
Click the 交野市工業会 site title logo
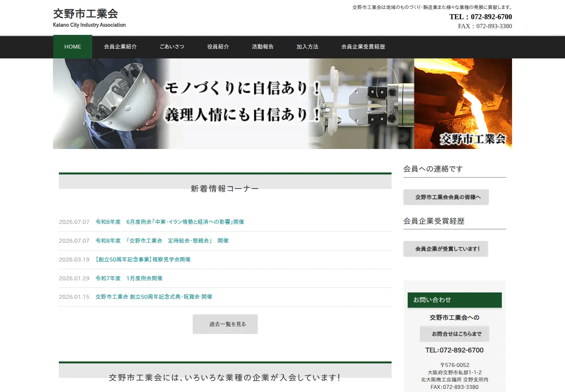(x=86, y=14)
